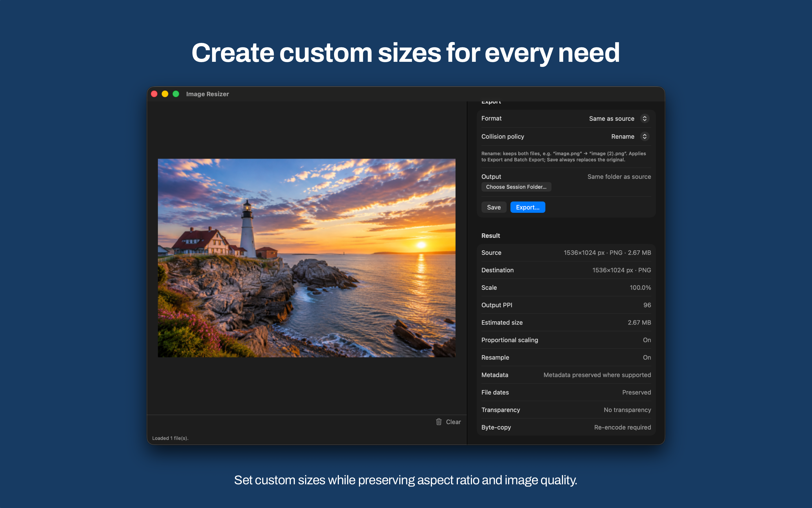Click the Proportional scaling 'On' value
The image size is (812, 508).
[x=646, y=340]
